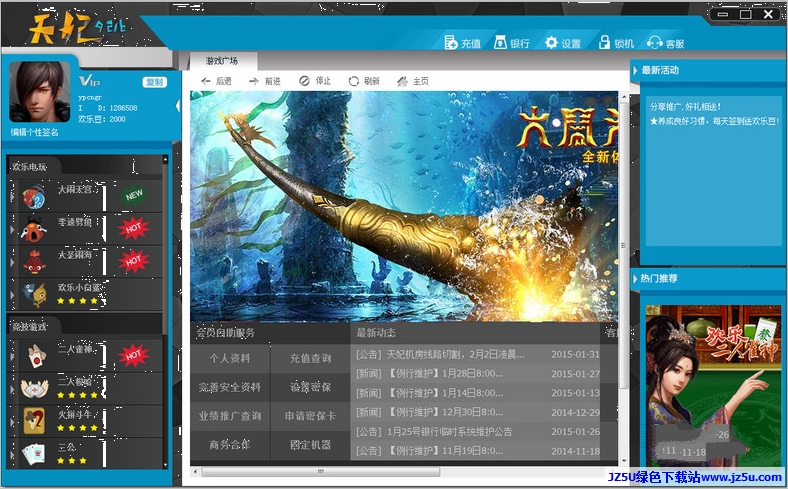This screenshot has width=788, height=489.
Task: Open the 欢乐小白鲨 game icon
Action: [x=34, y=295]
